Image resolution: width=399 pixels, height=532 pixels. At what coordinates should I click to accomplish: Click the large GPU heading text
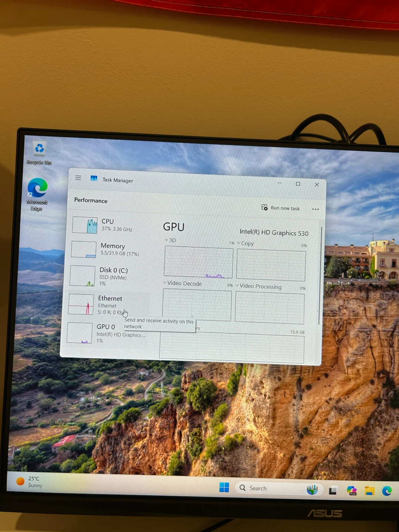[x=174, y=227]
